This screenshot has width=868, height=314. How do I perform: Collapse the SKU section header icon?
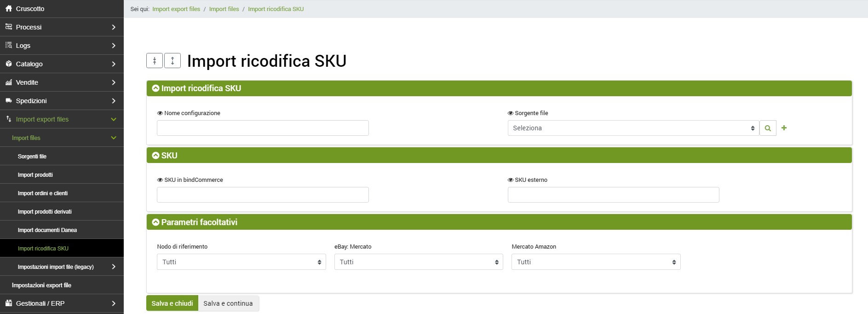coord(155,156)
